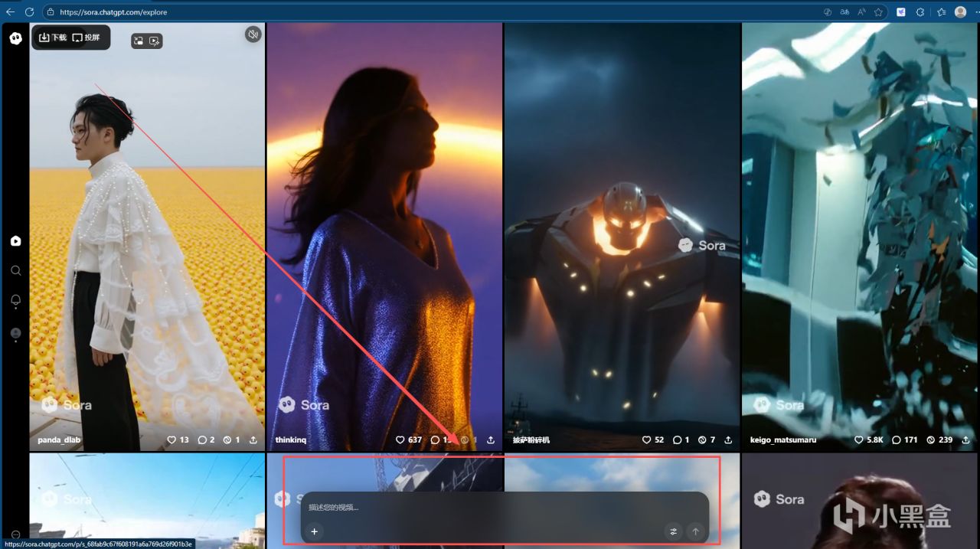Like the panda_dlab video
This screenshot has height=549, width=980.
(x=178, y=440)
